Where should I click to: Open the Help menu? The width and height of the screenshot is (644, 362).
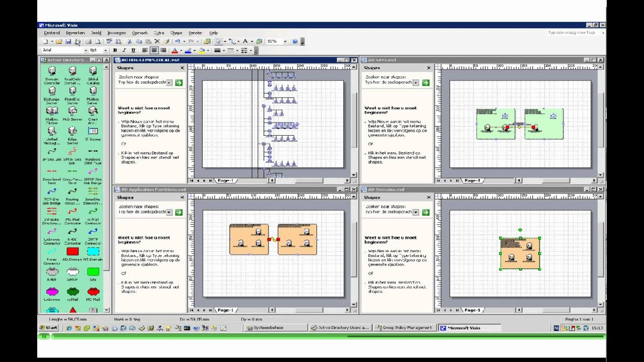213,33
